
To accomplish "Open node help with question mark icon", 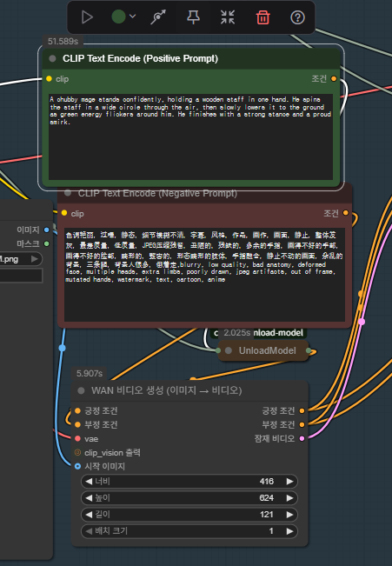I will tap(297, 17).
